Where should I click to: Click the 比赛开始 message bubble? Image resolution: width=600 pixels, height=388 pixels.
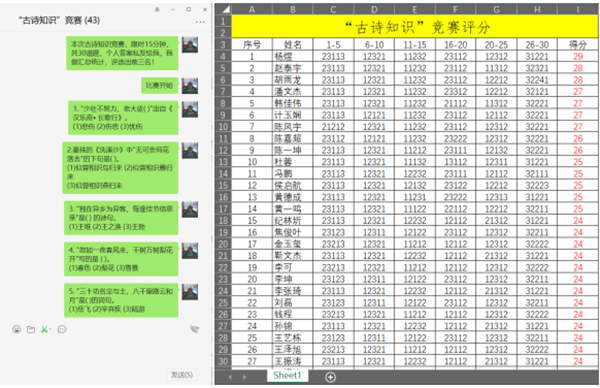click(160, 85)
